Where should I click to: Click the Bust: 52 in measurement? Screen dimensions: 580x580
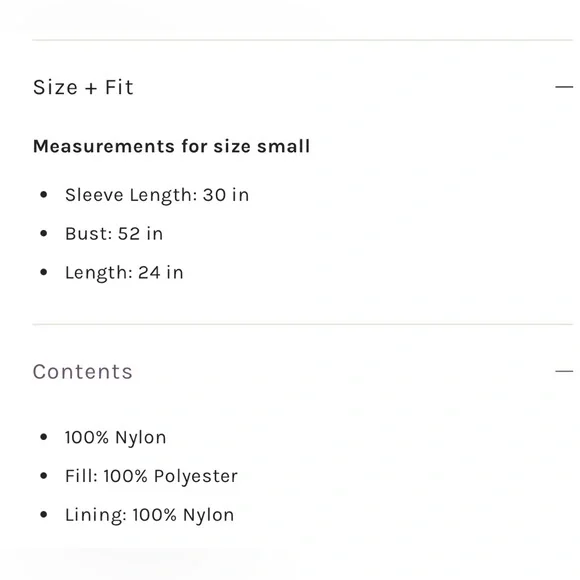pos(114,234)
